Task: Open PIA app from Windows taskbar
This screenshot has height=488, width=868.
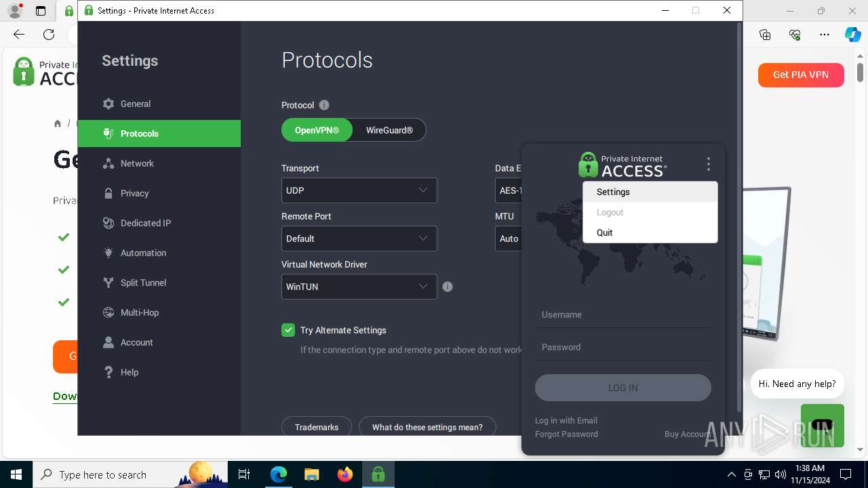Action: [378, 474]
